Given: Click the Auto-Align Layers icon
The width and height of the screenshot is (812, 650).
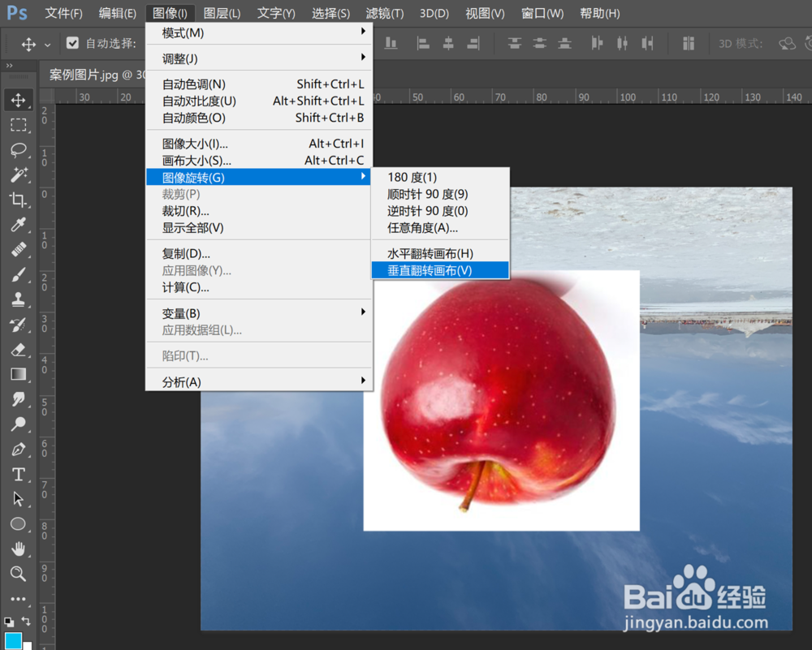Looking at the screenshot, I should (689, 44).
